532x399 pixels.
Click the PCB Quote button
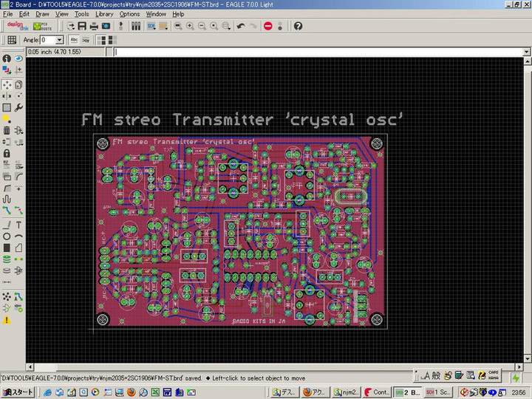(41, 26)
